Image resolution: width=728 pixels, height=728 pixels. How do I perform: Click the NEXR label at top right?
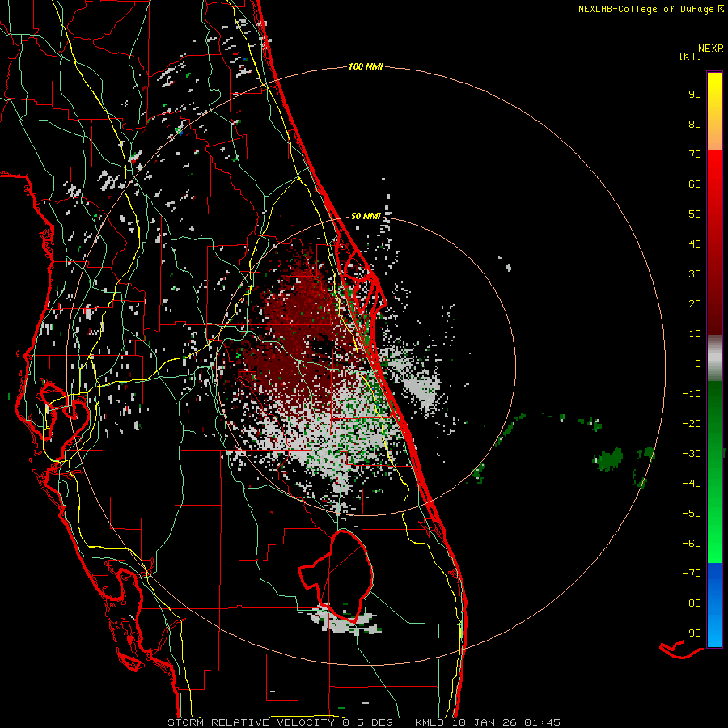point(711,49)
